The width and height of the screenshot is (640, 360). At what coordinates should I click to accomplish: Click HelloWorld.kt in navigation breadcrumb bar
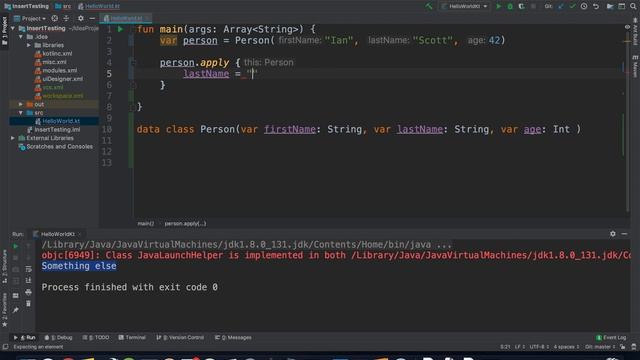[x=99, y=6]
